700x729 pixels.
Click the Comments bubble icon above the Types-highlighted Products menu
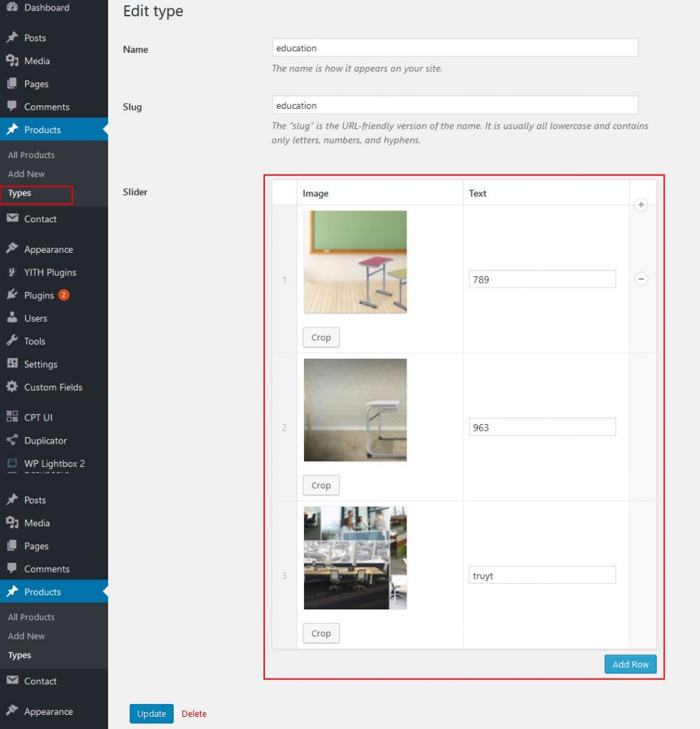click(x=12, y=107)
